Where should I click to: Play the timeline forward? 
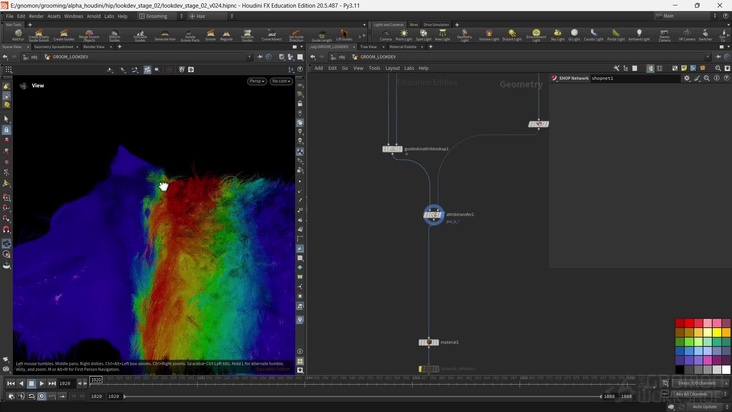42,384
